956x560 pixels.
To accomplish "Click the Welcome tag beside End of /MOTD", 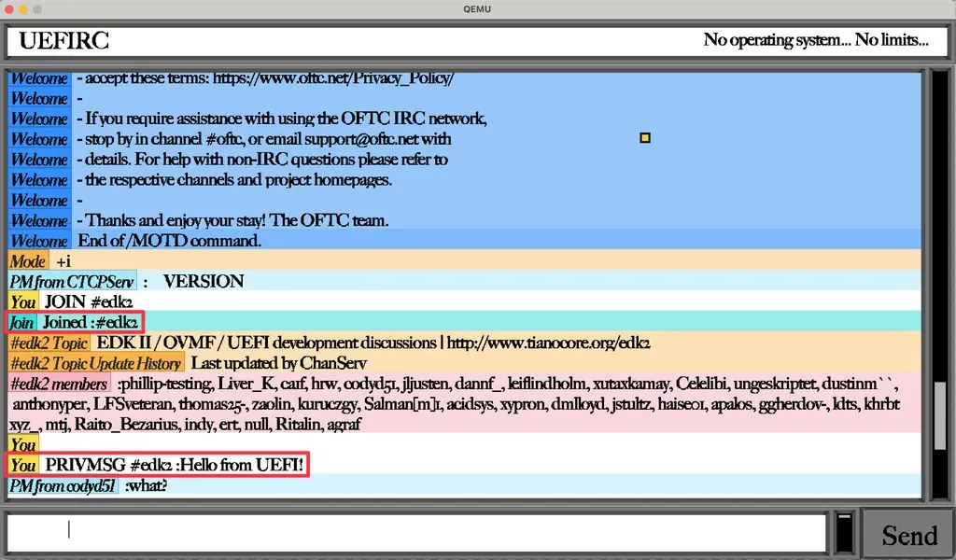I will (38, 241).
